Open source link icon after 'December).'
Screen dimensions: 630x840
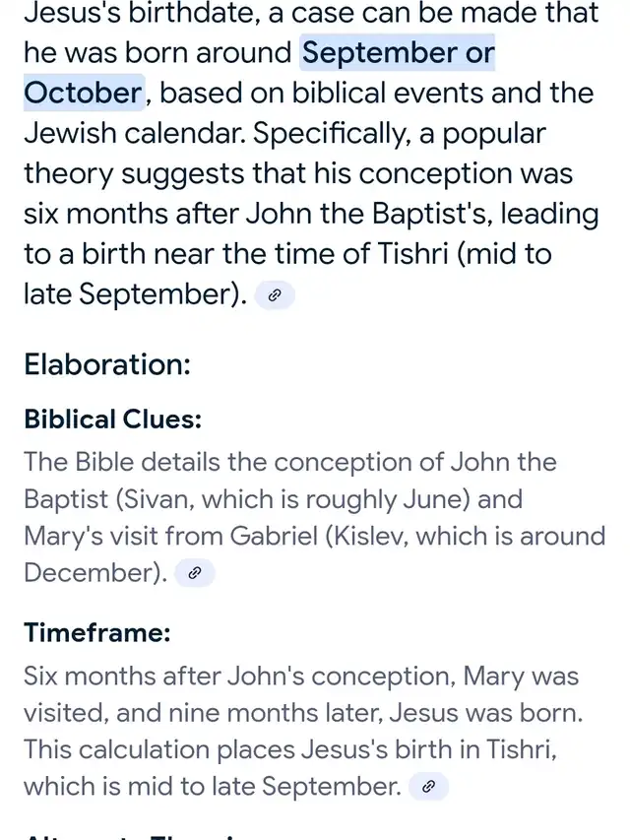tap(195, 573)
